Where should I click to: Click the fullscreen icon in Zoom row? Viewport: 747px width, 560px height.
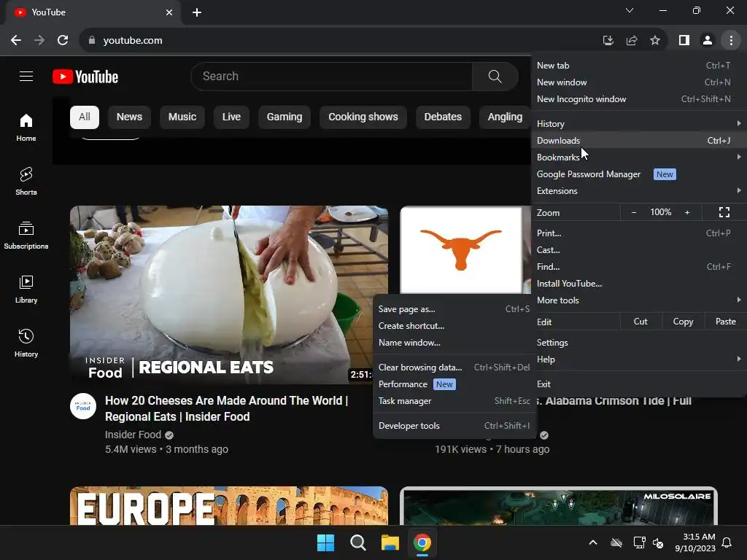coord(724,212)
